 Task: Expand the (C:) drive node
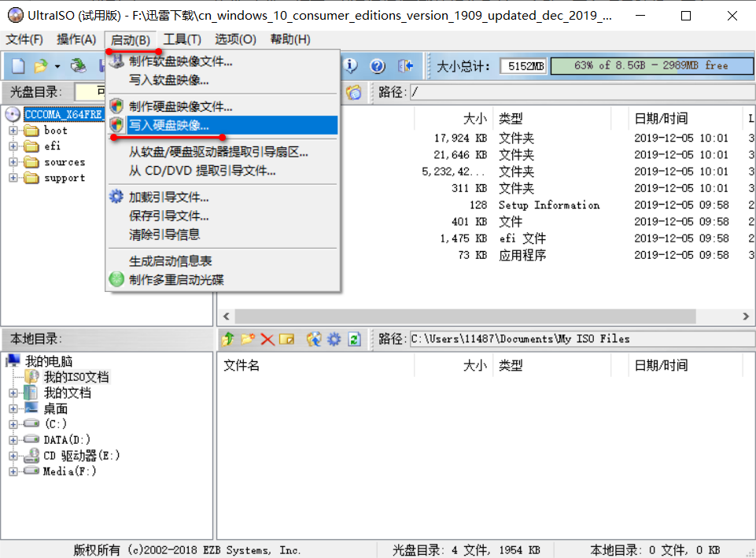13,424
